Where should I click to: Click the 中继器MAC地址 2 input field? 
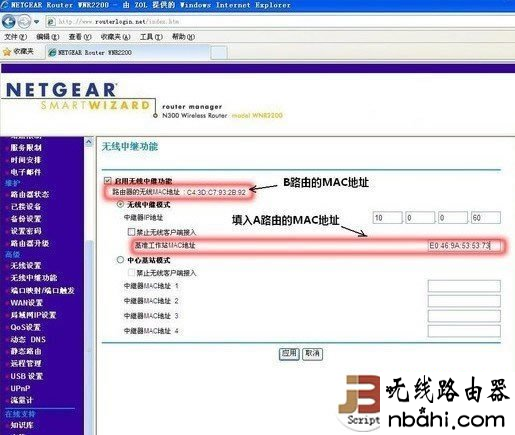click(464, 301)
